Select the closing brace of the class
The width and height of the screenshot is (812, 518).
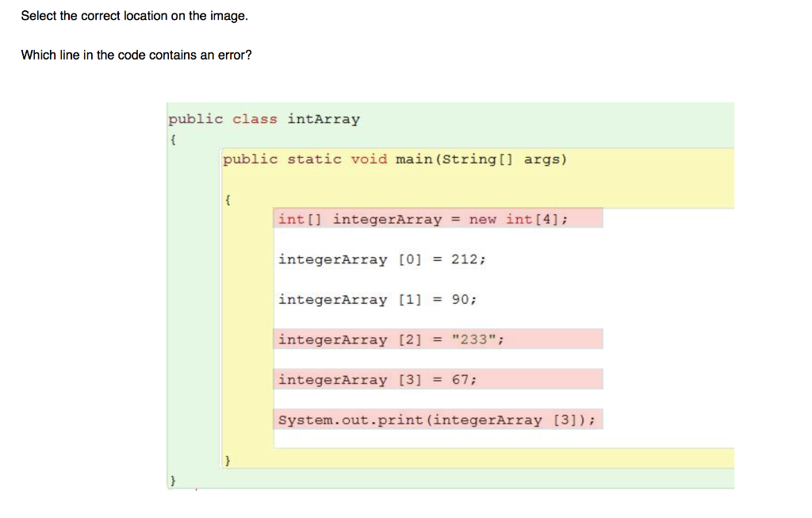pyautogui.click(x=173, y=479)
